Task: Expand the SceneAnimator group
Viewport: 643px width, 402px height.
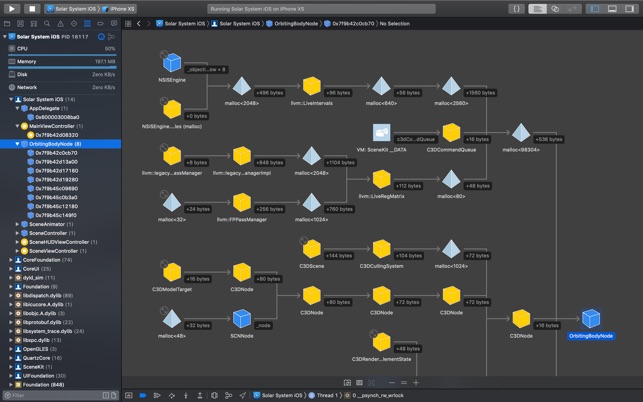Action: click(x=17, y=224)
